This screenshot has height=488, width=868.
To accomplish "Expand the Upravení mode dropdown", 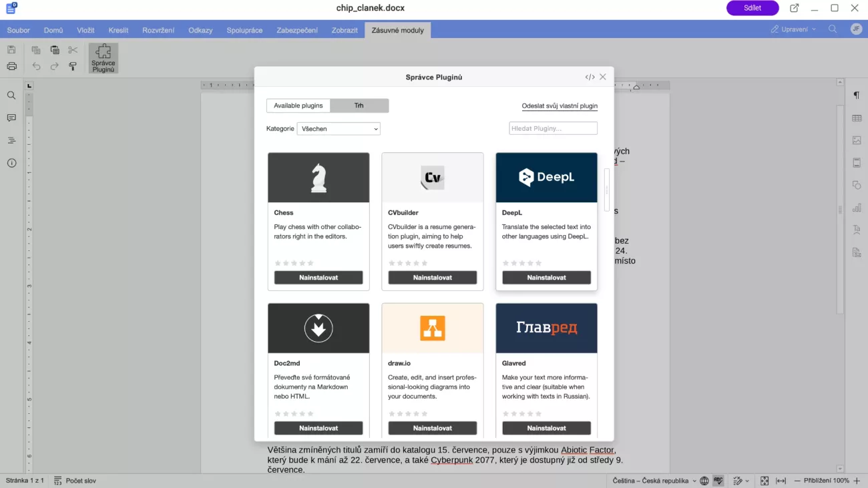I will 793,29.
